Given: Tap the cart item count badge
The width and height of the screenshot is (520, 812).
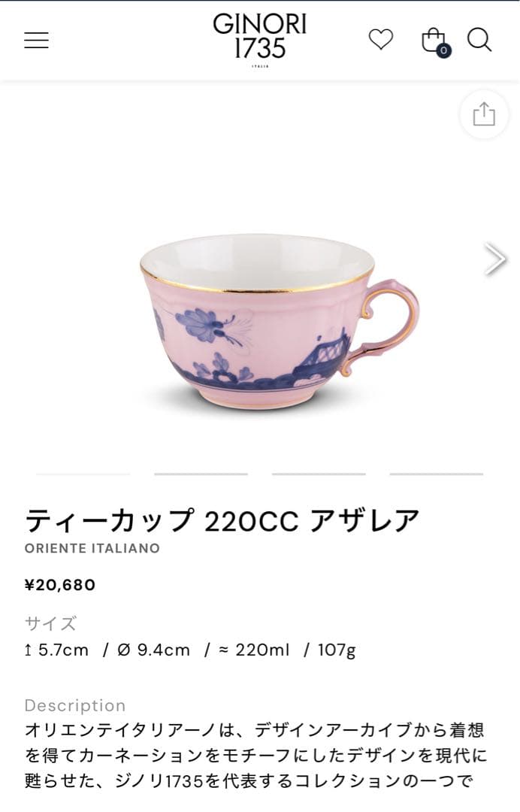Looking at the screenshot, I should 443,51.
